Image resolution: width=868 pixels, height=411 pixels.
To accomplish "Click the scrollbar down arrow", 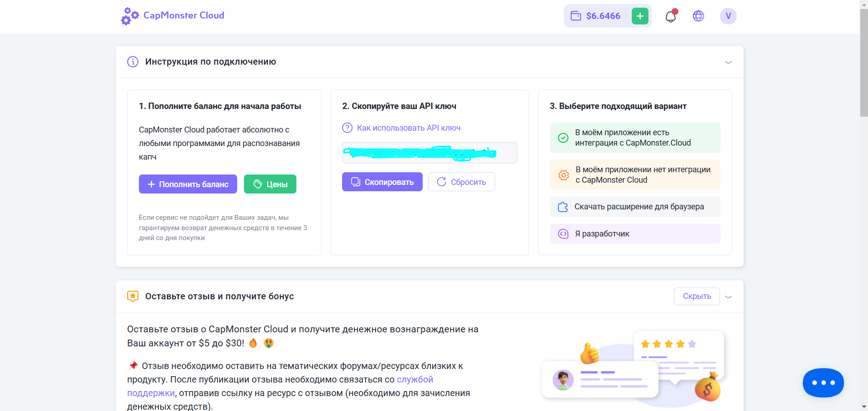I will tap(864, 407).
